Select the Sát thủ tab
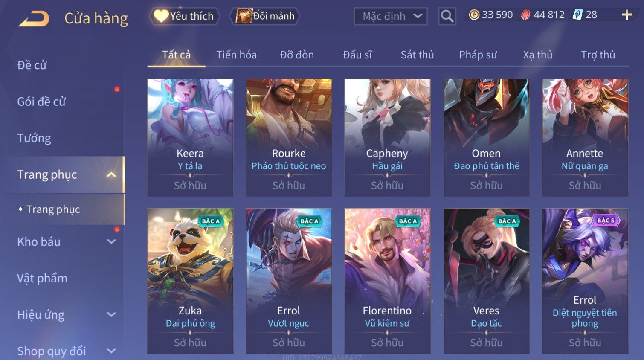The height and width of the screenshot is (360, 644). 417,55
